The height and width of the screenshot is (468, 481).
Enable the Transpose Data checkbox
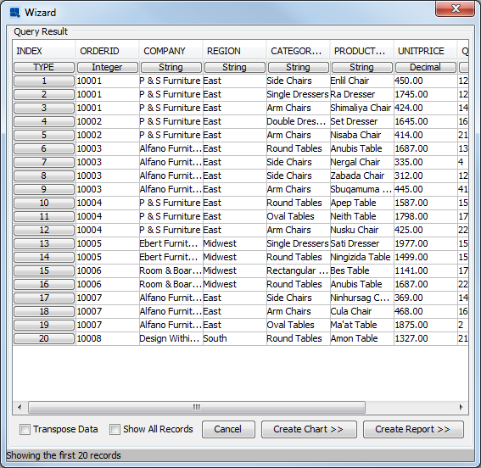pyautogui.click(x=25, y=429)
